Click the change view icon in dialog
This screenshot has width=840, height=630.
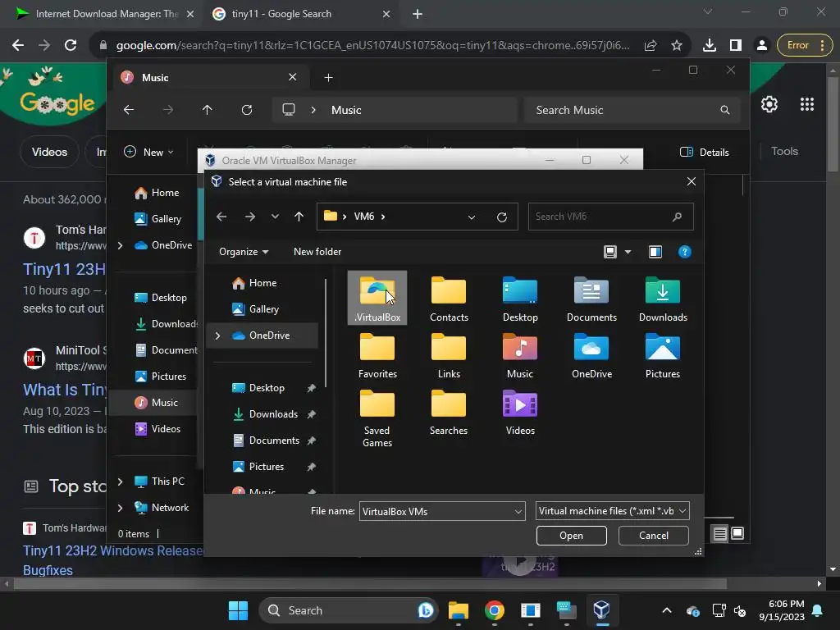click(x=610, y=252)
